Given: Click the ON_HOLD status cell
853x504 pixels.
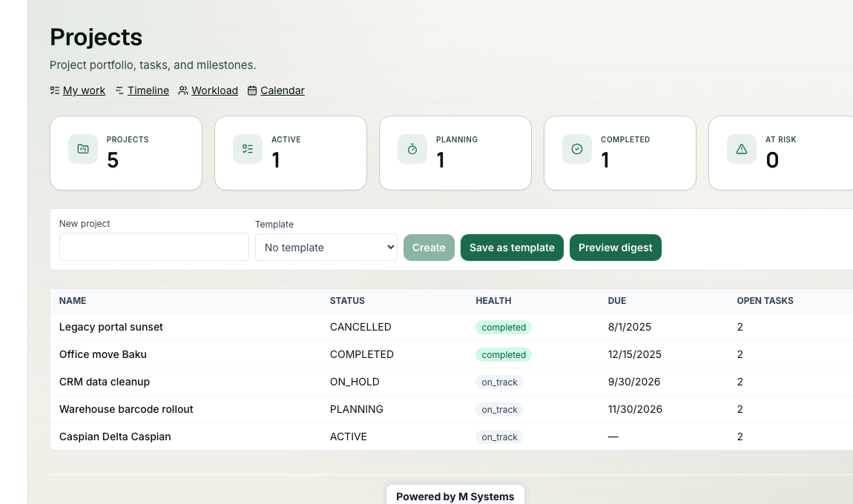Looking at the screenshot, I should pos(355,382).
